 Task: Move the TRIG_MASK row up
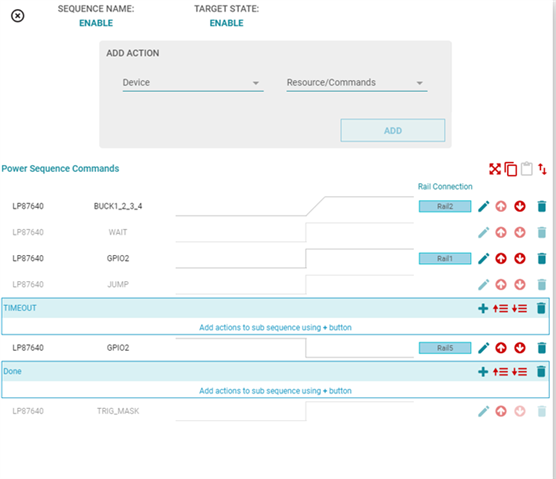pyautogui.click(x=501, y=411)
